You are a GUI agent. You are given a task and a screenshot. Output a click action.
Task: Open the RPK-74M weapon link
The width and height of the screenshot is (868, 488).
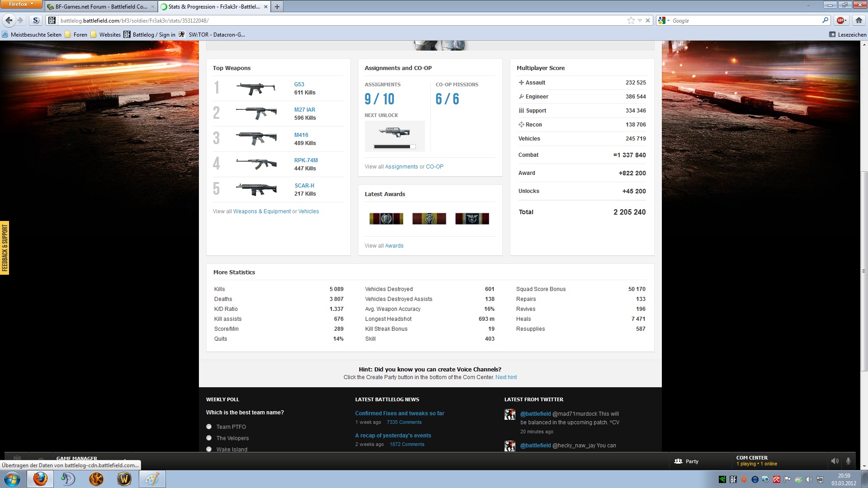click(306, 160)
